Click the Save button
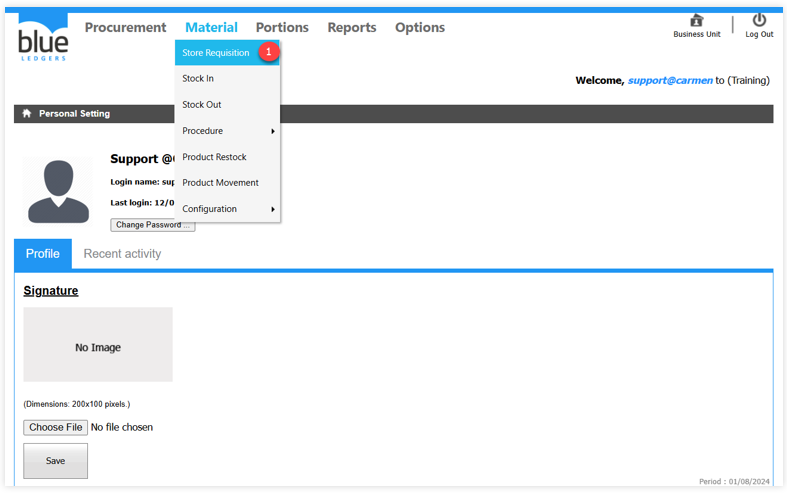The image size is (787, 493). click(56, 461)
